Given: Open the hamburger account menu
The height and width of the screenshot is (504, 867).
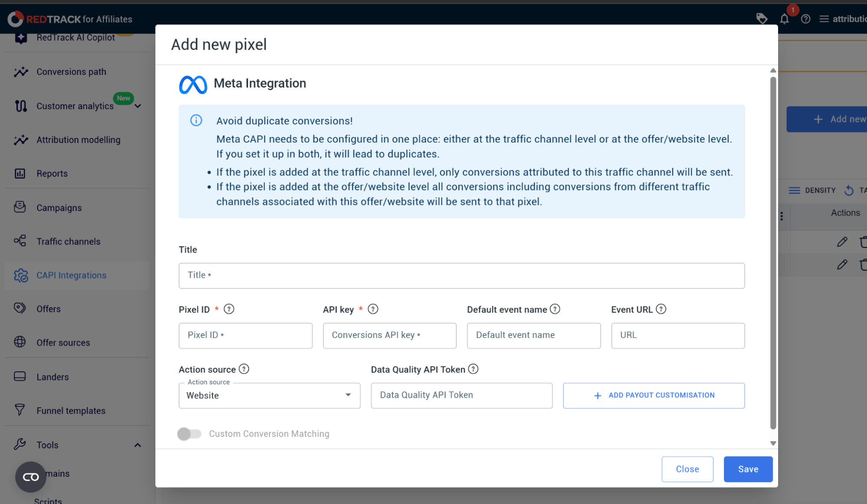Looking at the screenshot, I should tap(824, 19).
